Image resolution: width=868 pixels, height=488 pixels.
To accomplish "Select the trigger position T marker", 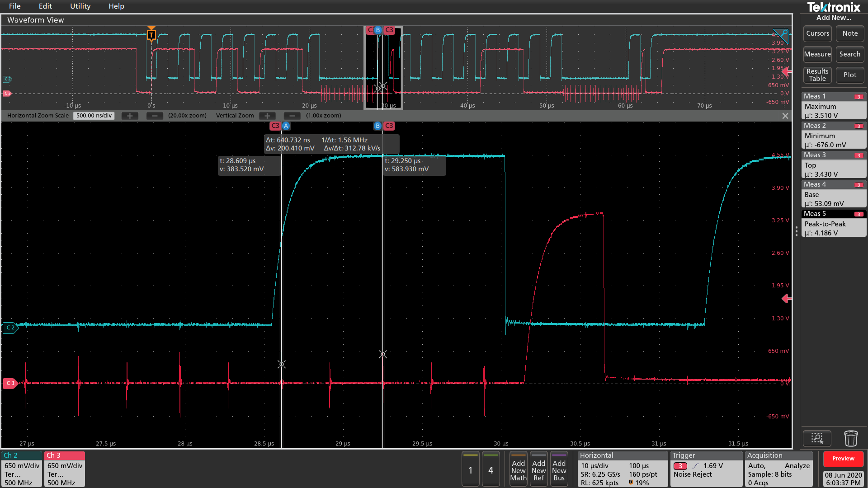I will click(x=151, y=34).
